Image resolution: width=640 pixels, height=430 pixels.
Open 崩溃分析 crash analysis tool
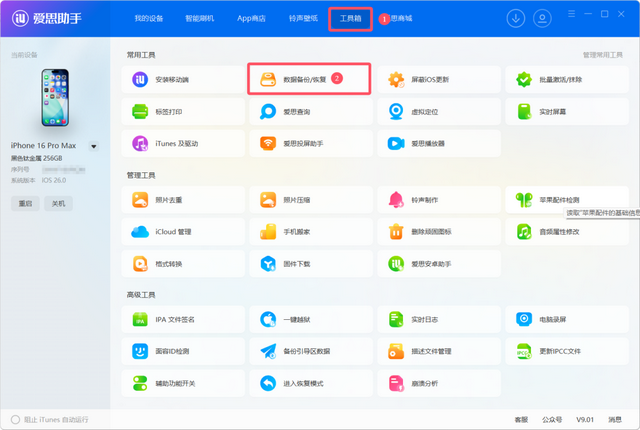coord(439,383)
